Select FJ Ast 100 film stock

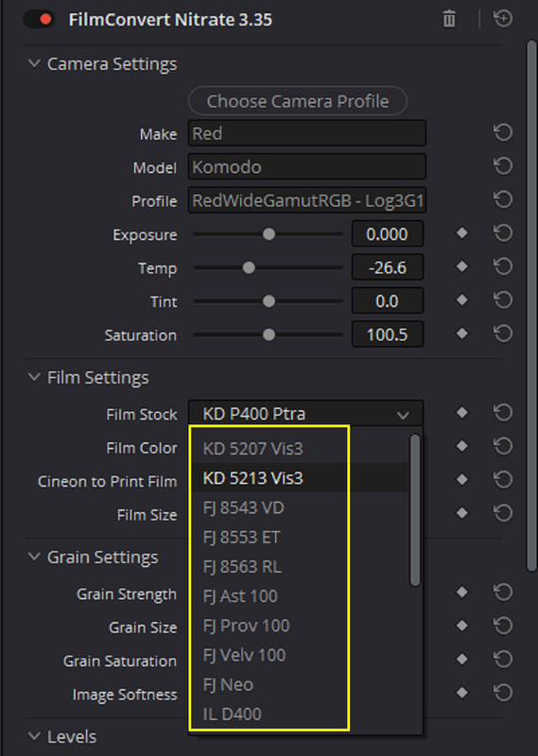pyautogui.click(x=299, y=596)
